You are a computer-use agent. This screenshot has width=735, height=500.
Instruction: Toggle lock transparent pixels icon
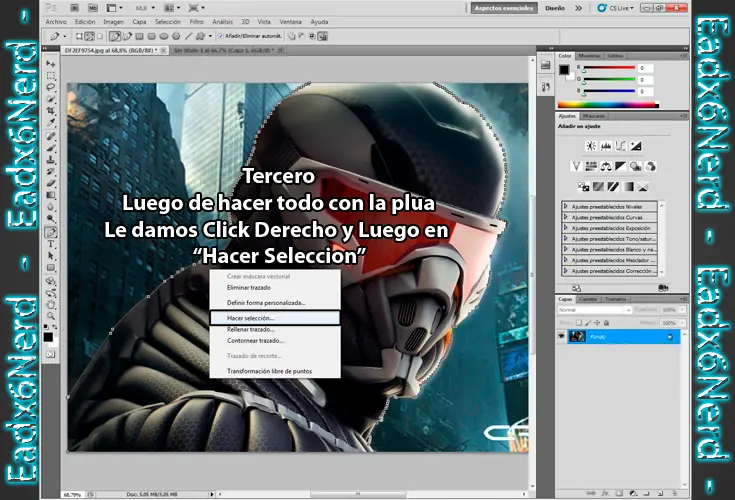(x=579, y=323)
